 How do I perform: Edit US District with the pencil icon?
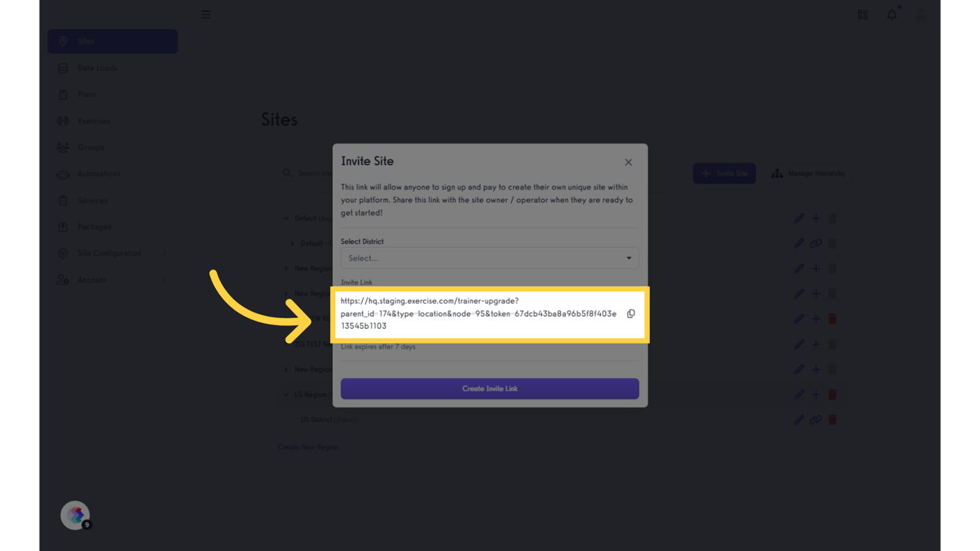[x=799, y=419]
